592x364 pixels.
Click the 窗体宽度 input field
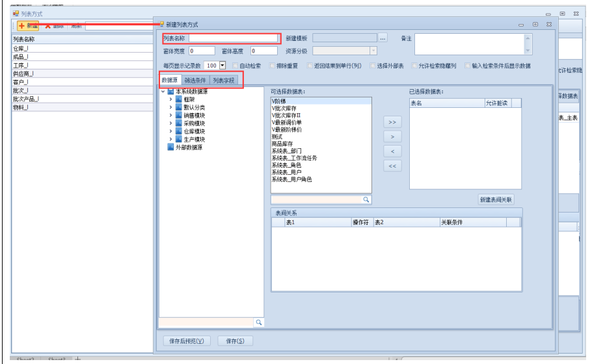point(202,51)
